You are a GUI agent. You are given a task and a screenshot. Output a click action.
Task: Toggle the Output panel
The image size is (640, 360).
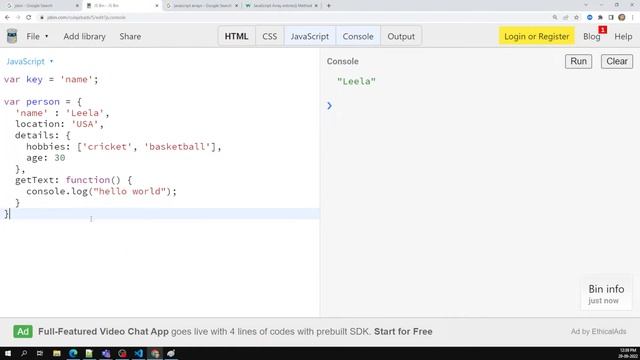coord(401,36)
